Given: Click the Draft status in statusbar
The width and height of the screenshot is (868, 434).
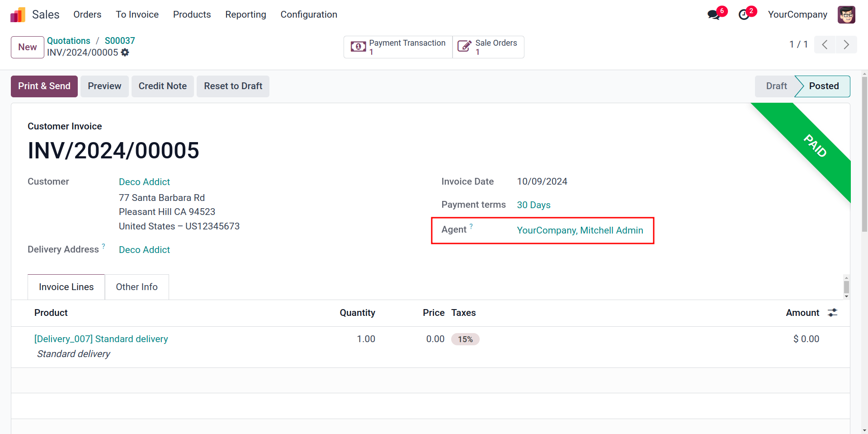Looking at the screenshot, I should [776, 86].
